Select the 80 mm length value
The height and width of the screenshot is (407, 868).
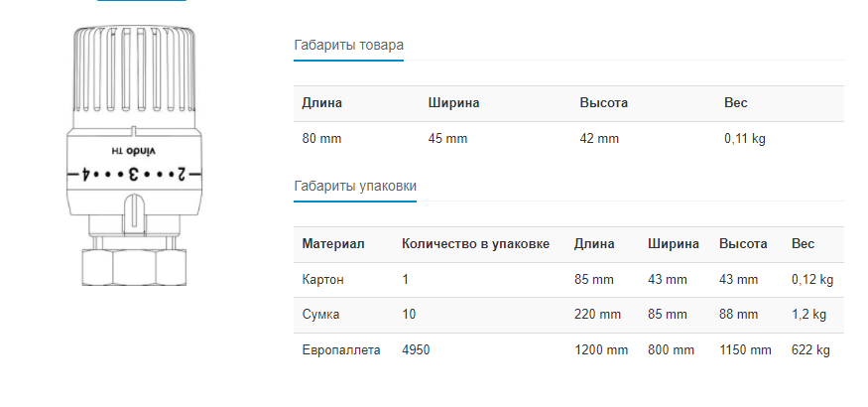click(x=321, y=139)
